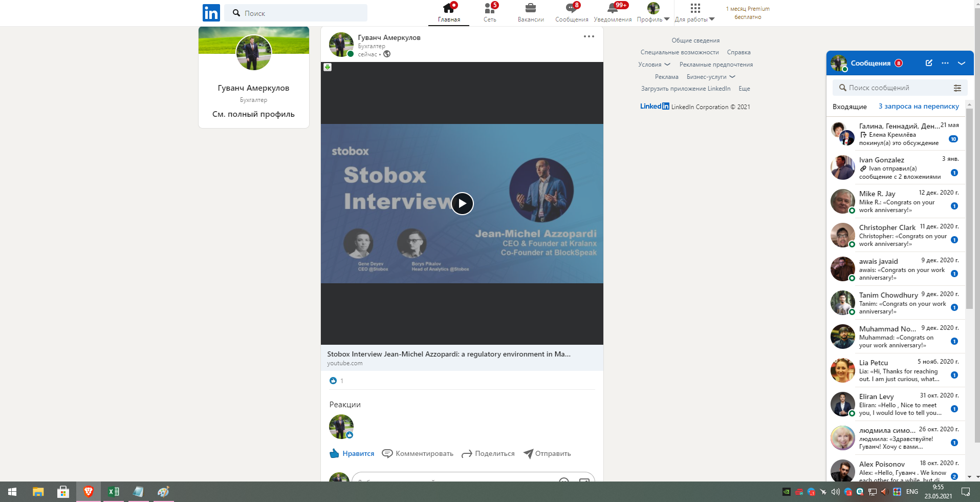Switch to the Brave browser taskbar icon
This screenshot has height=502, width=980.
[x=88, y=492]
